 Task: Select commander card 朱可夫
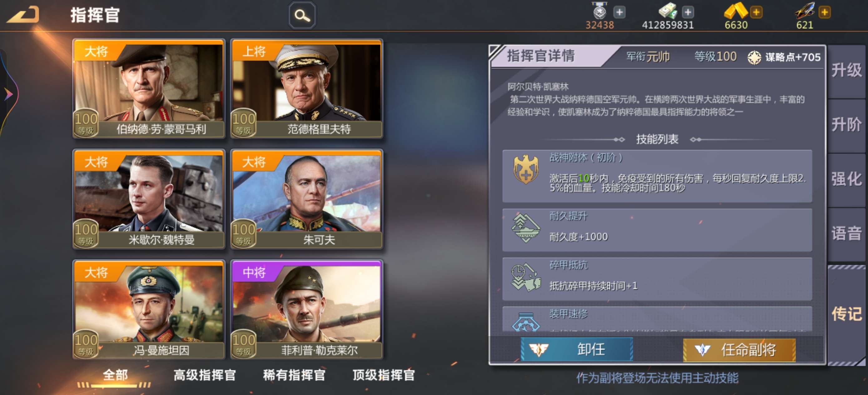(306, 199)
